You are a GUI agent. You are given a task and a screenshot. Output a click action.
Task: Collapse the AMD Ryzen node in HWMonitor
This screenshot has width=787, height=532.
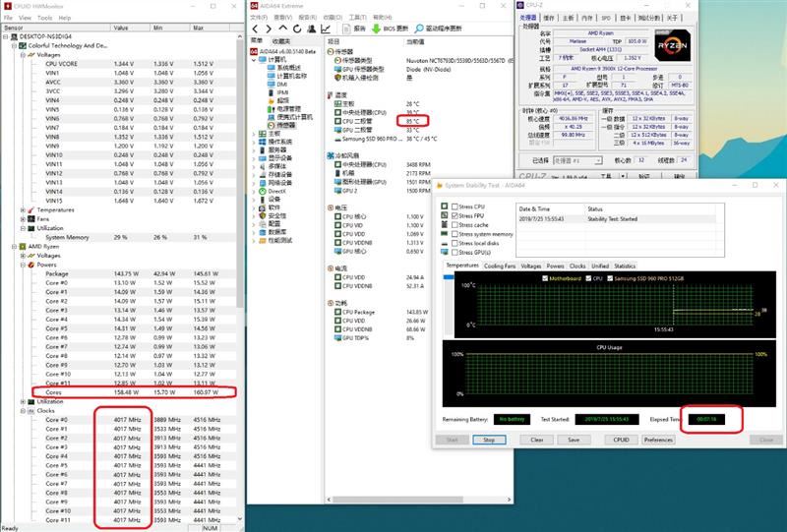coord(14,247)
